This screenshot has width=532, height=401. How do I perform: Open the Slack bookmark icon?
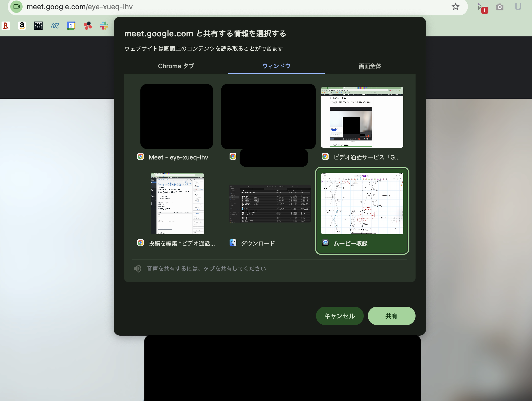click(104, 26)
